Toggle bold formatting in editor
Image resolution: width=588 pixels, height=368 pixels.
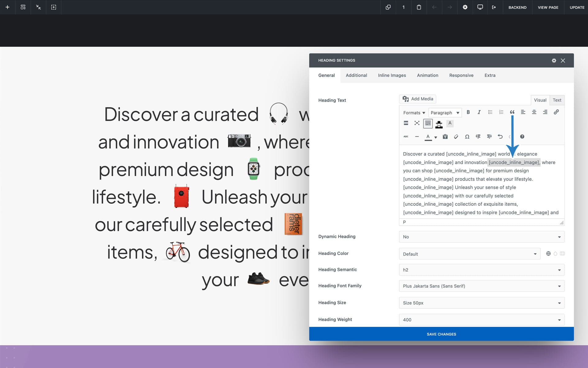pos(468,112)
